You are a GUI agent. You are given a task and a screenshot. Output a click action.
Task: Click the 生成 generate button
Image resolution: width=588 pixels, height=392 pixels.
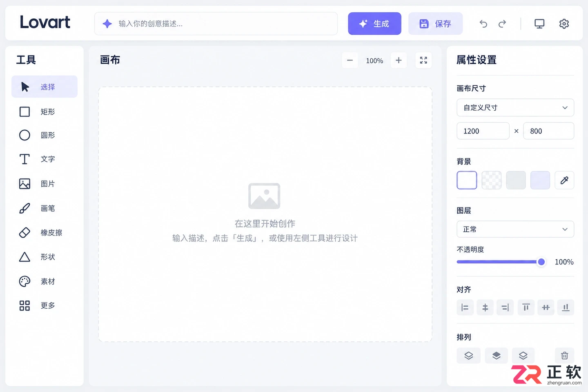(x=374, y=24)
